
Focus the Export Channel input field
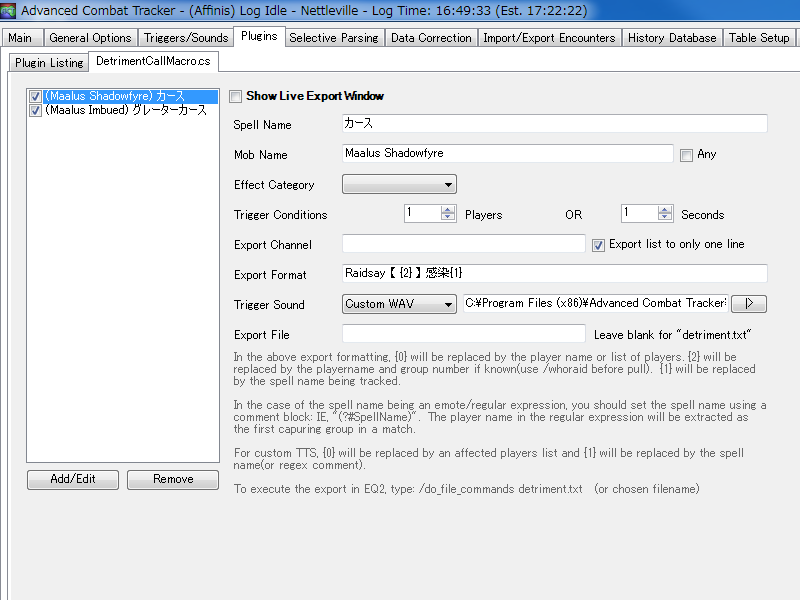[x=464, y=243]
